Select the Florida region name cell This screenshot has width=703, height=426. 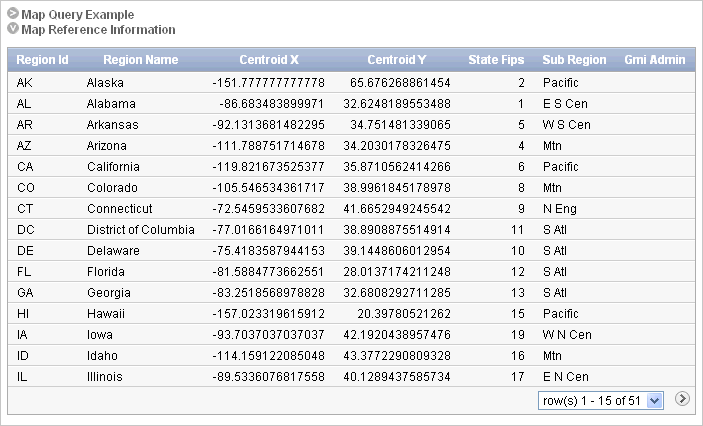tap(106, 272)
